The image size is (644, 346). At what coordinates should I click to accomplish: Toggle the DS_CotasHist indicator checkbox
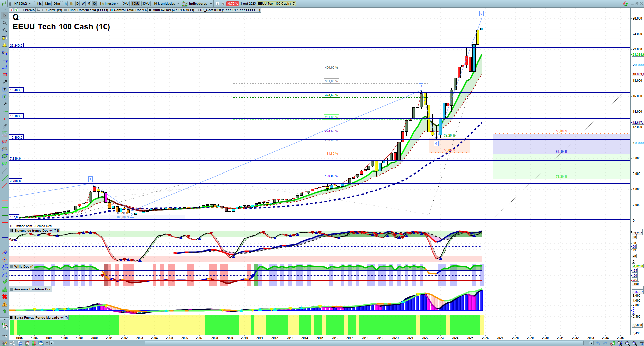click(x=197, y=10)
